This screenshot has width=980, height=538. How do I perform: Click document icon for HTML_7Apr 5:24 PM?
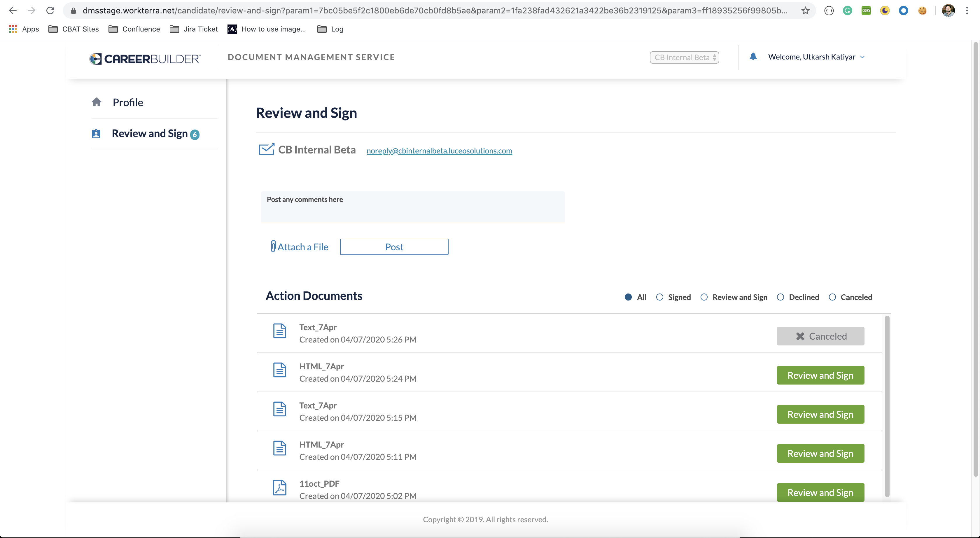[280, 370]
